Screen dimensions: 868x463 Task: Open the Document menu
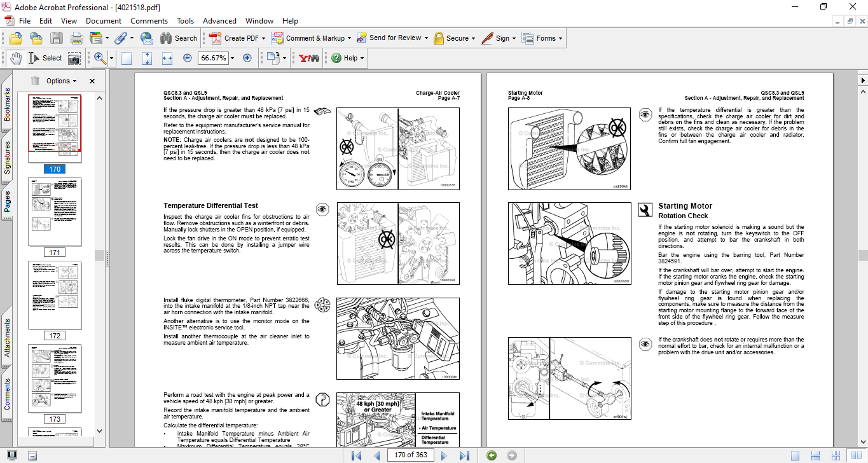[104, 21]
